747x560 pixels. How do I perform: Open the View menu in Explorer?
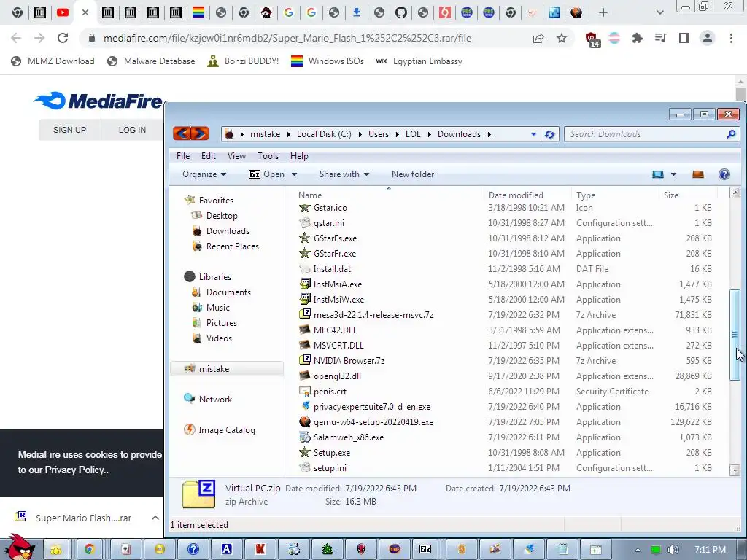coord(236,156)
